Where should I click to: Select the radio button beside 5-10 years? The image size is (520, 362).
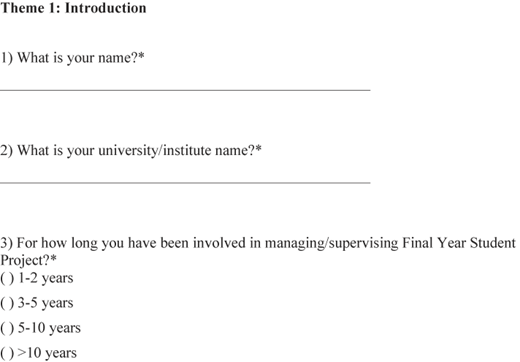click(7, 328)
